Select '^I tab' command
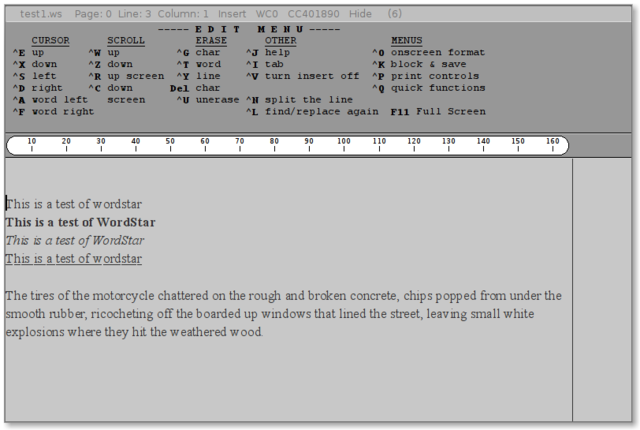The width and height of the screenshot is (640, 430). pyautogui.click(x=264, y=64)
